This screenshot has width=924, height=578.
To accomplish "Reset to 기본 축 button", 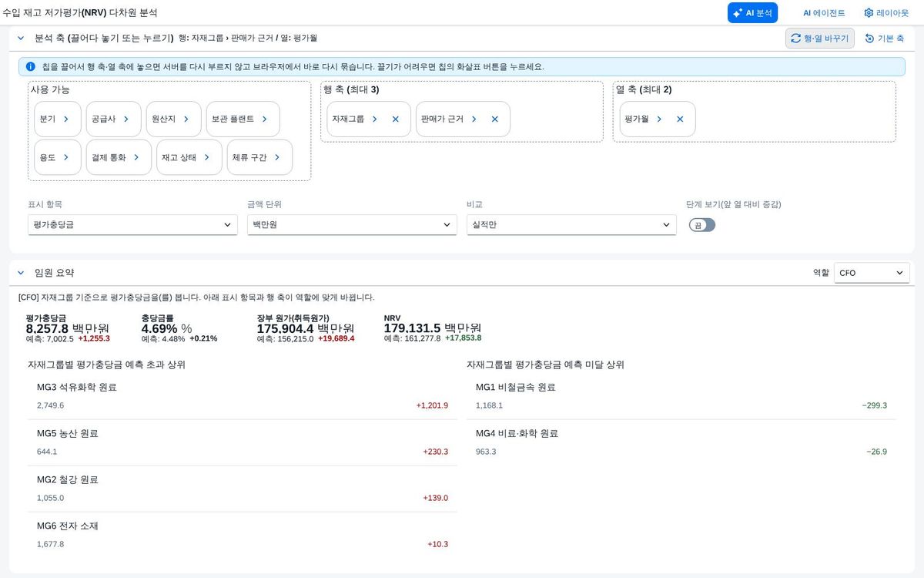I will (884, 38).
